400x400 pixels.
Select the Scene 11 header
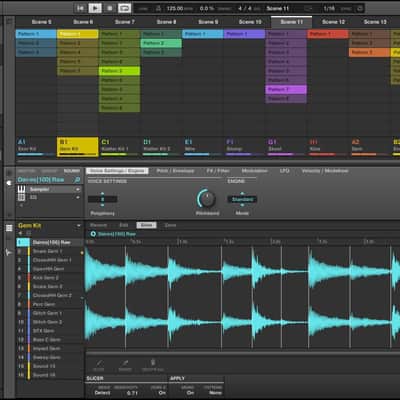pos(292,22)
